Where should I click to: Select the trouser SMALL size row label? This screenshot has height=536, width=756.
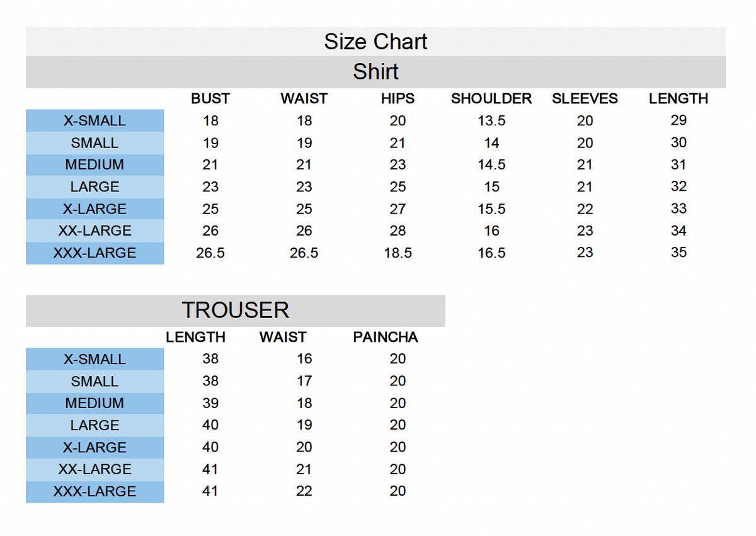94,382
